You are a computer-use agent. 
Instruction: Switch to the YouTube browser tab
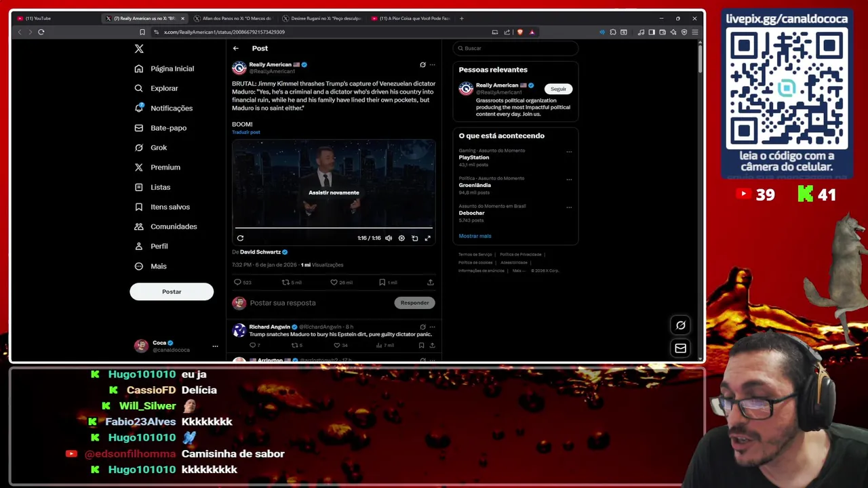pyautogui.click(x=56, y=18)
